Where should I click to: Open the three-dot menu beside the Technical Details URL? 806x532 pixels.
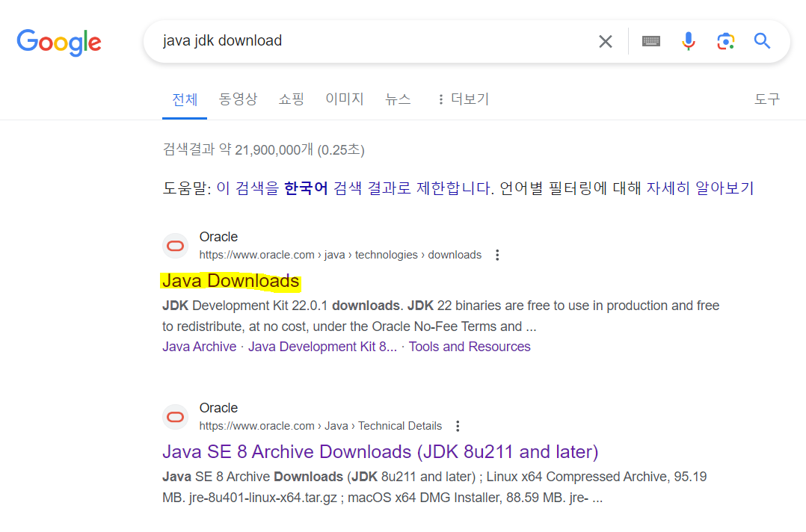(x=458, y=426)
